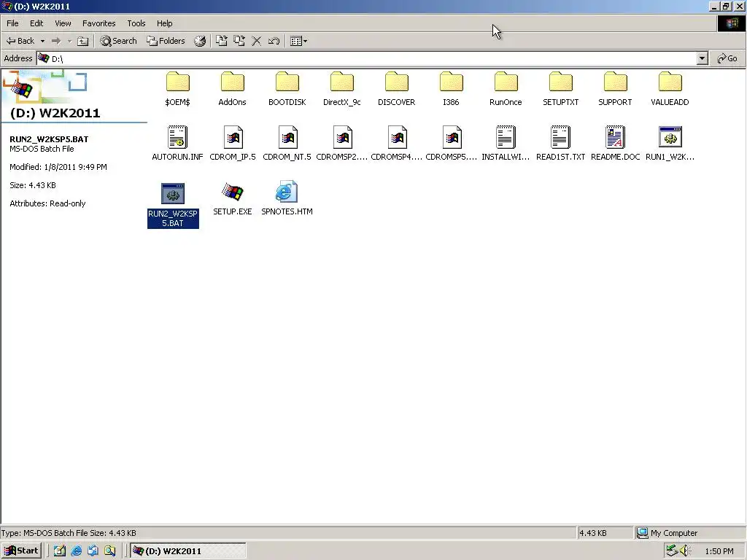
Task: Click the Windows logo throbber
Action: pyautogui.click(x=732, y=23)
